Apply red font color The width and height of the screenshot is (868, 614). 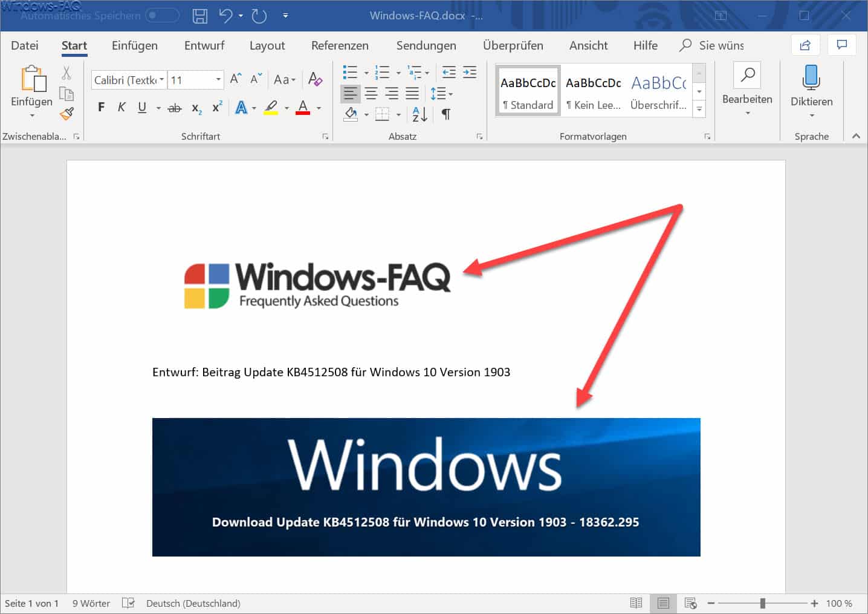(x=303, y=108)
